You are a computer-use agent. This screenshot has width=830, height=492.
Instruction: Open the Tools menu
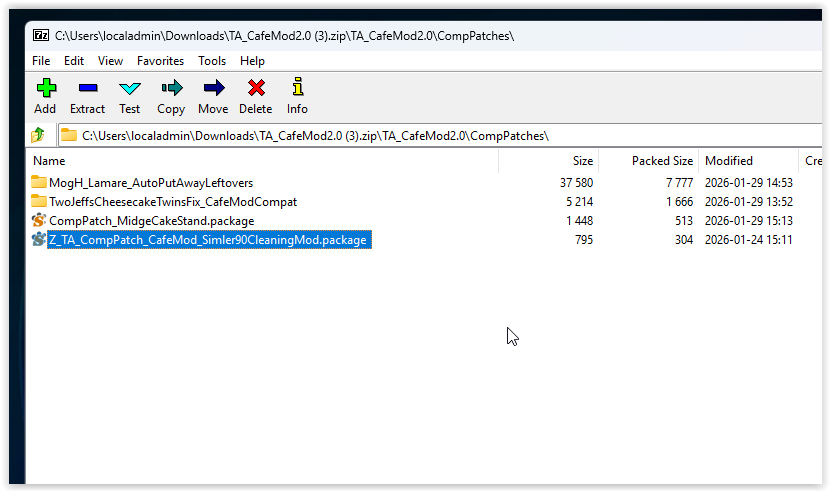[212, 61]
